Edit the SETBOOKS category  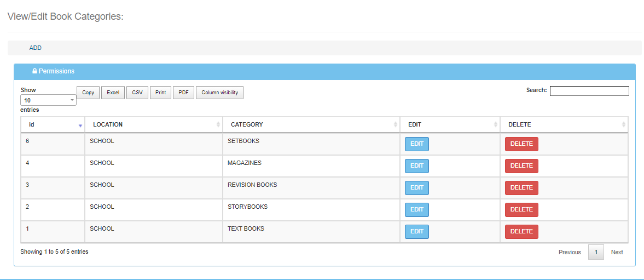click(416, 144)
